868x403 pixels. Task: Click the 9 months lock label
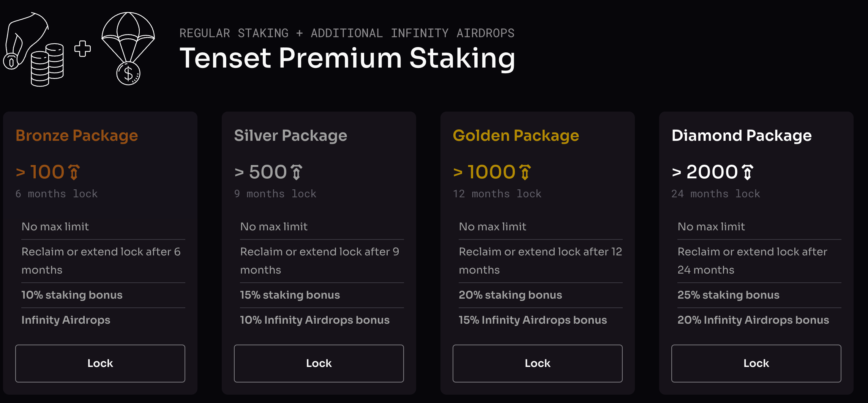(275, 194)
